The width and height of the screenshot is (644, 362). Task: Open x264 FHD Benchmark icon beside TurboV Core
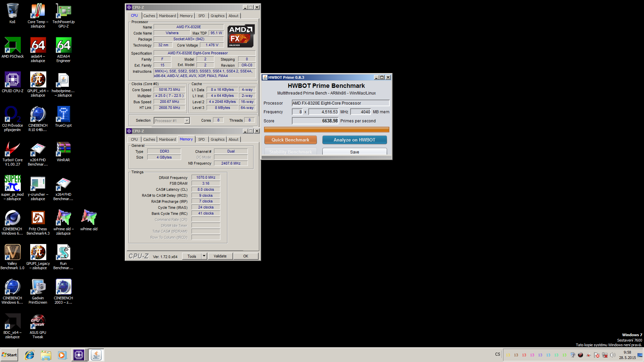click(x=38, y=154)
